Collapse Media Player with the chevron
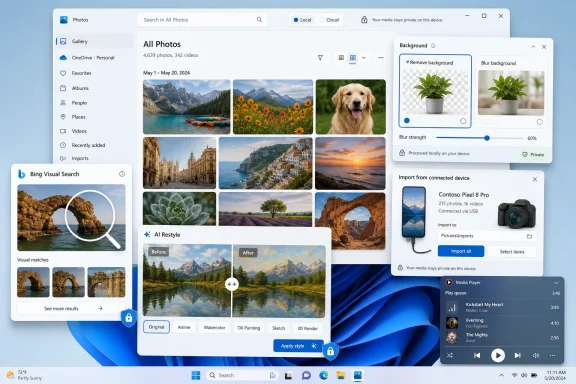The height and width of the screenshot is (384, 576). (556, 283)
